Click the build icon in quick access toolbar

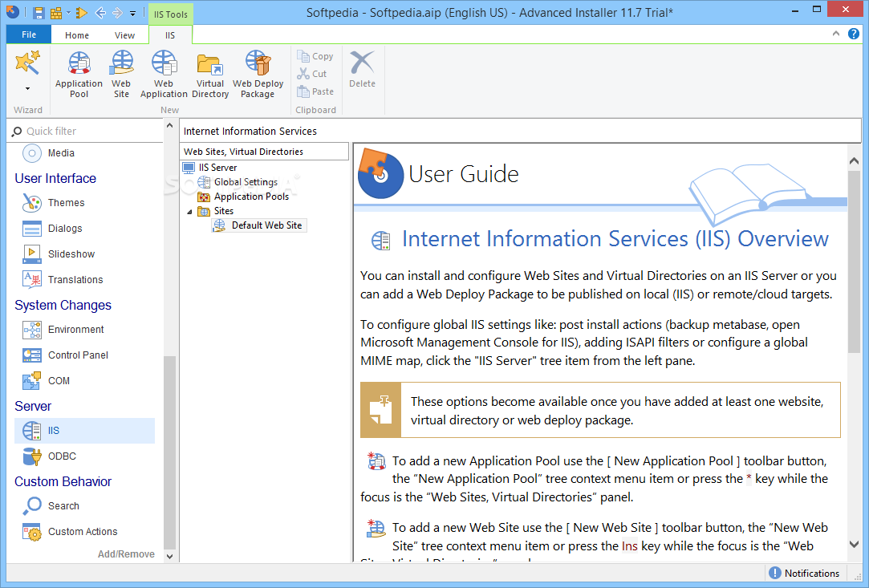point(56,12)
